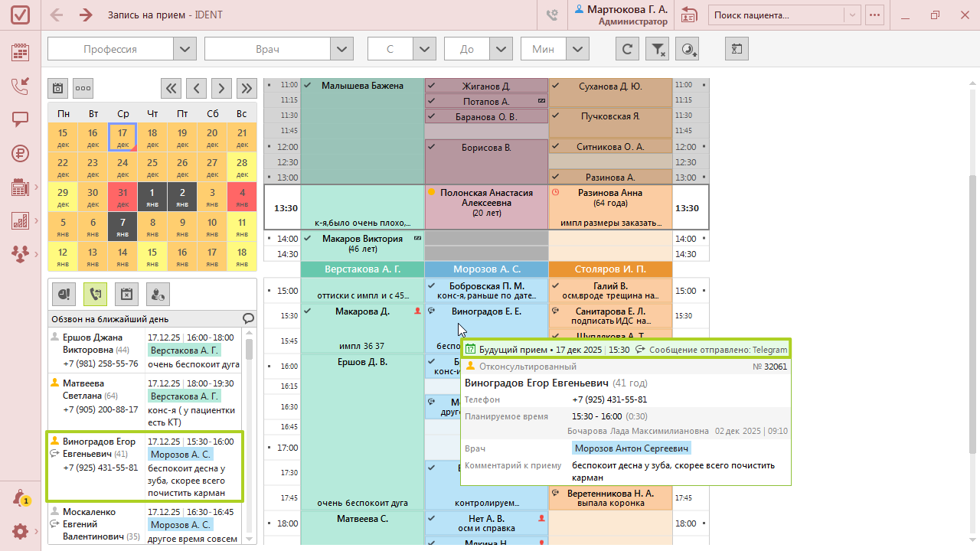Open the Мин duration dropdown
The width and height of the screenshot is (980, 551).
click(x=577, y=49)
